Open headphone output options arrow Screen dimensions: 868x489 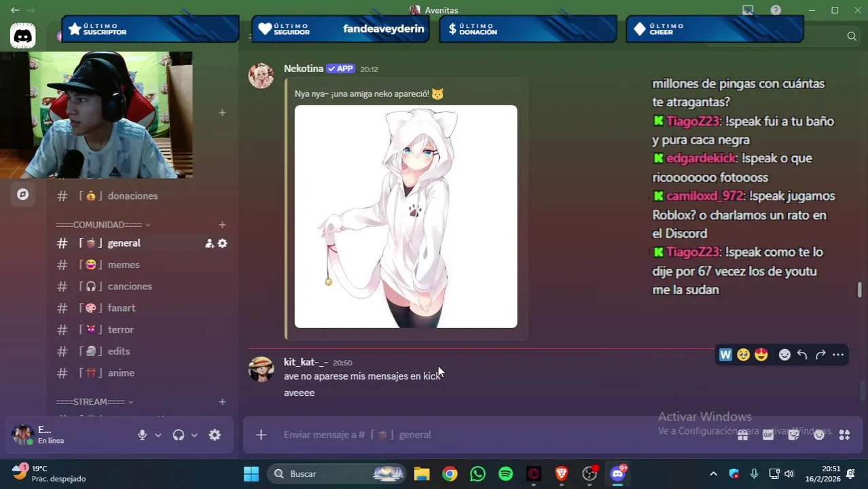[194, 435]
